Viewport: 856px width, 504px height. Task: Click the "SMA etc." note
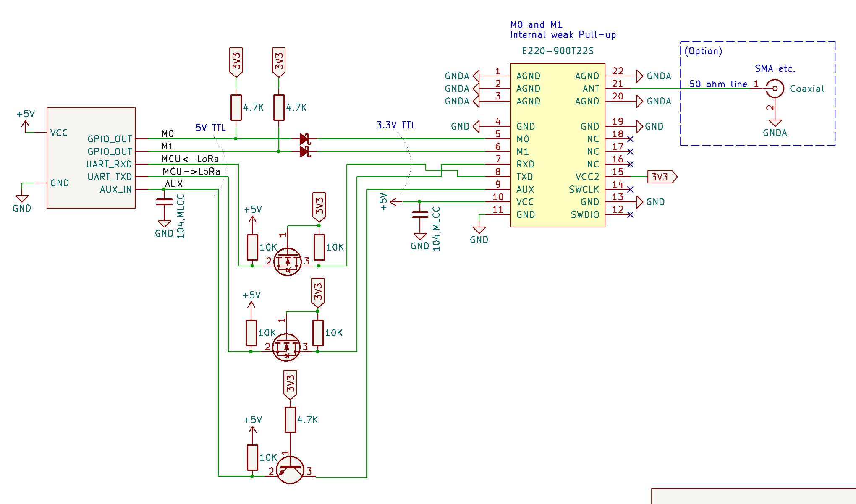[775, 68]
